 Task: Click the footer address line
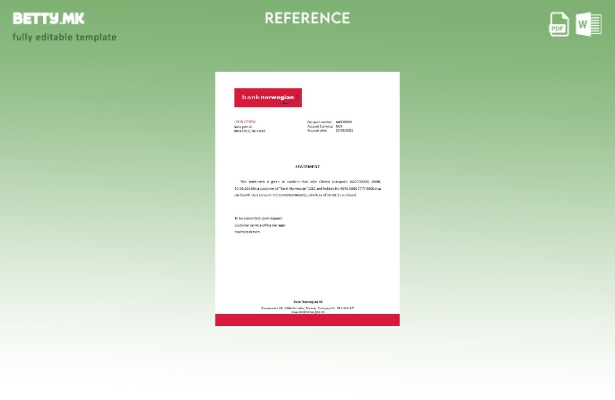click(307, 307)
